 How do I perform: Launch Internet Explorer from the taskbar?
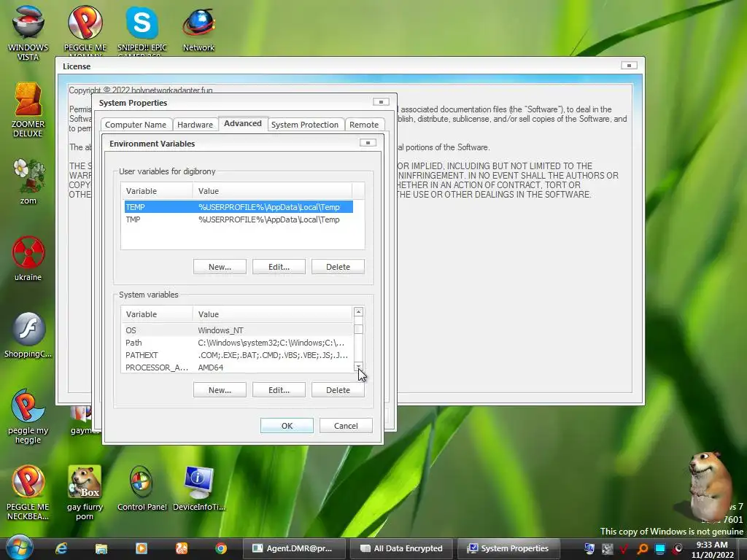(x=61, y=548)
